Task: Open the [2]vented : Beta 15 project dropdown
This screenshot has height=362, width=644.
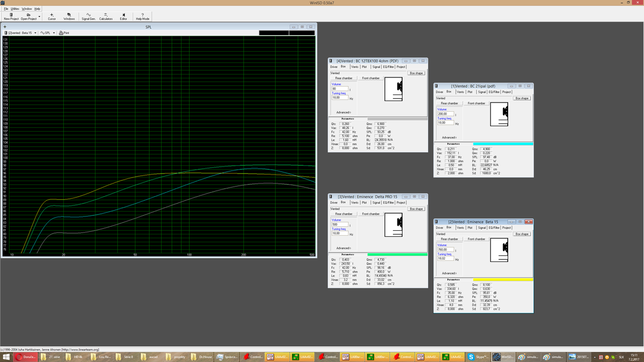Action: (21, 33)
